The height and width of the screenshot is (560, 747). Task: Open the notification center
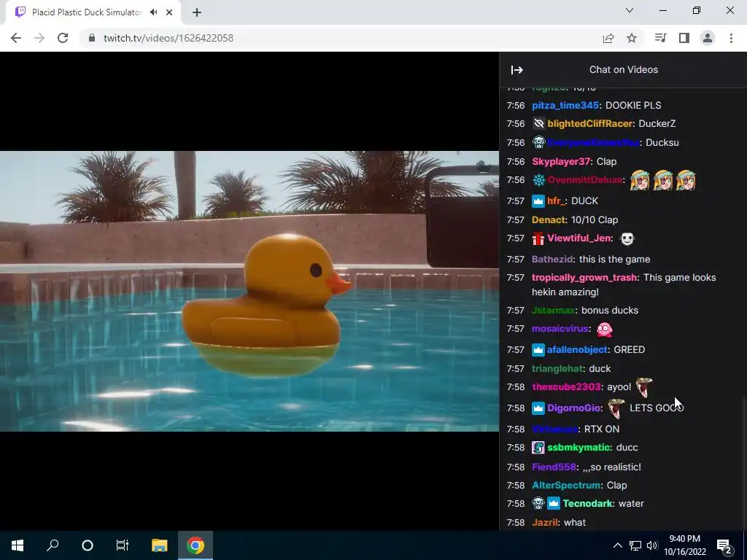pos(725,547)
